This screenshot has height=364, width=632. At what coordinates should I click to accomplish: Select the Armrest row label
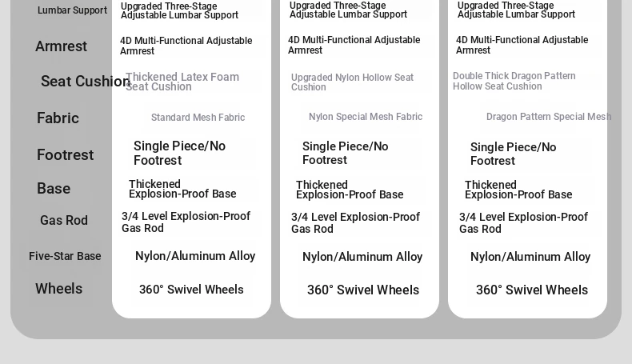(x=61, y=46)
